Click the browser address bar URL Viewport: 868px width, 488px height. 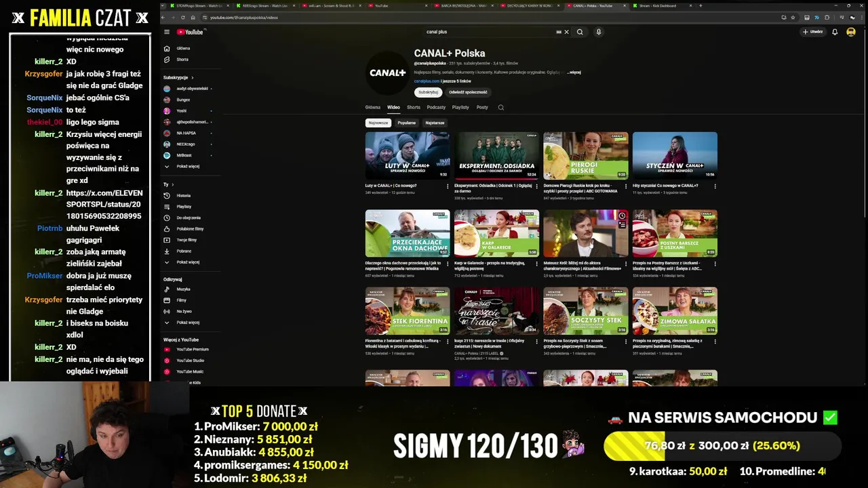point(243,18)
